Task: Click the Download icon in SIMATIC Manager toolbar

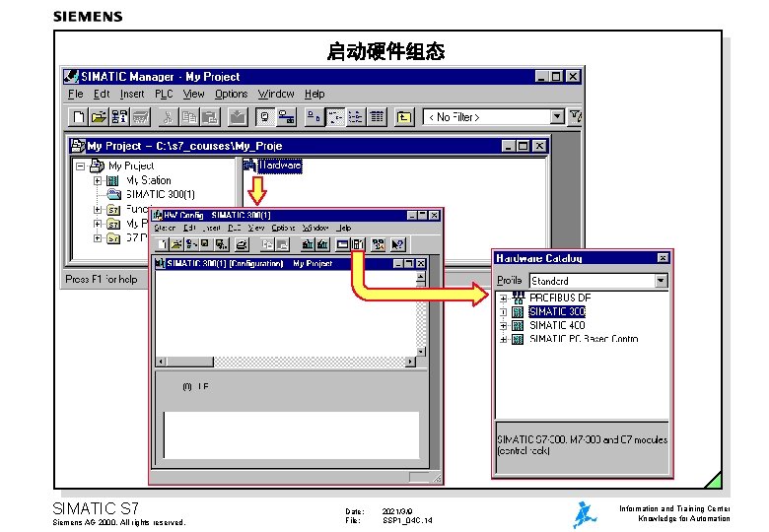Action: tap(238, 117)
